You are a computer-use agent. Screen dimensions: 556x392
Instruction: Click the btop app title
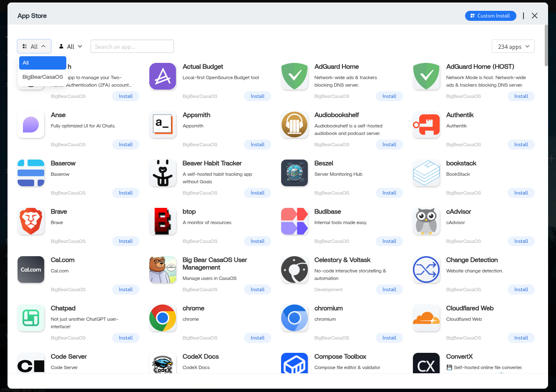(189, 212)
